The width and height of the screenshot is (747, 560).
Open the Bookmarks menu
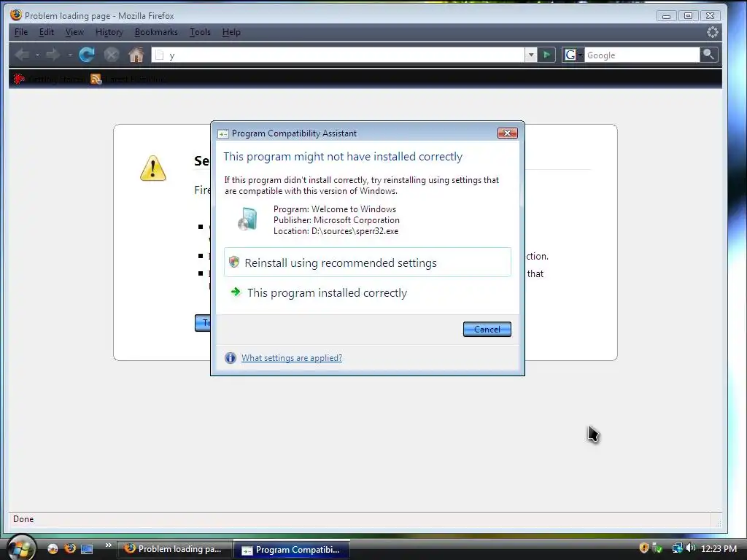coord(156,32)
